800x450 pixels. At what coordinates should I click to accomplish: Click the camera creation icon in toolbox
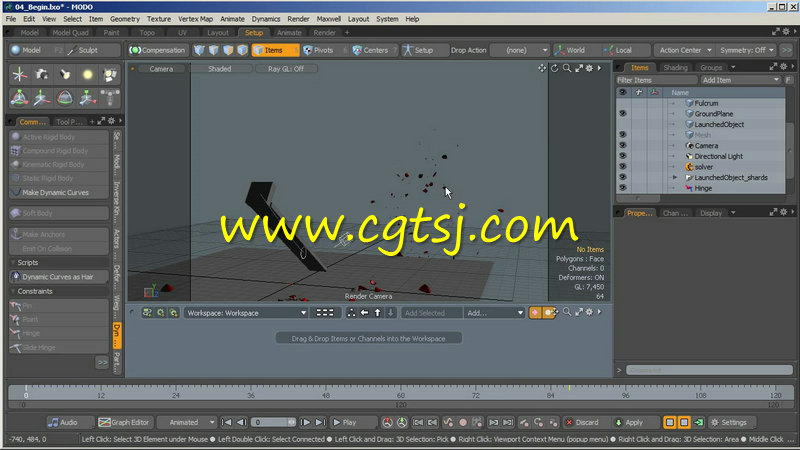pos(42,74)
